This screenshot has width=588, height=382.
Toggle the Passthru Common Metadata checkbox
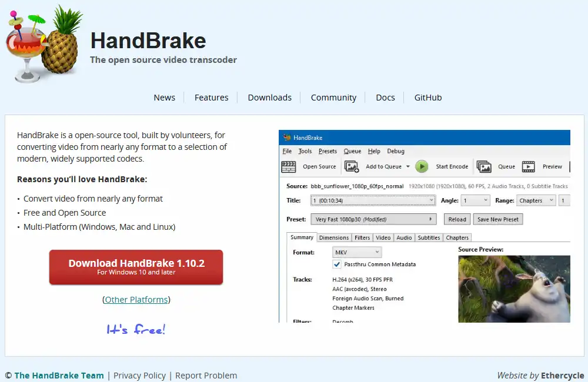coord(337,264)
